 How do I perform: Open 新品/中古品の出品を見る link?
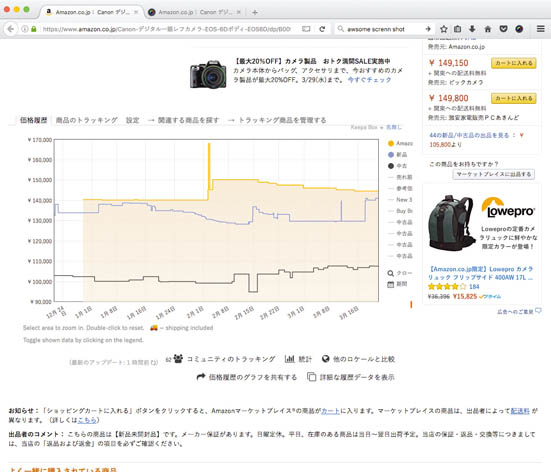(x=469, y=135)
